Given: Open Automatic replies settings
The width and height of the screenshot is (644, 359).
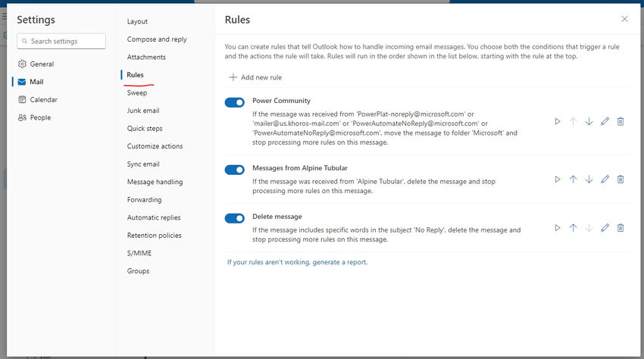Looking at the screenshot, I should click(x=154, y=217).
